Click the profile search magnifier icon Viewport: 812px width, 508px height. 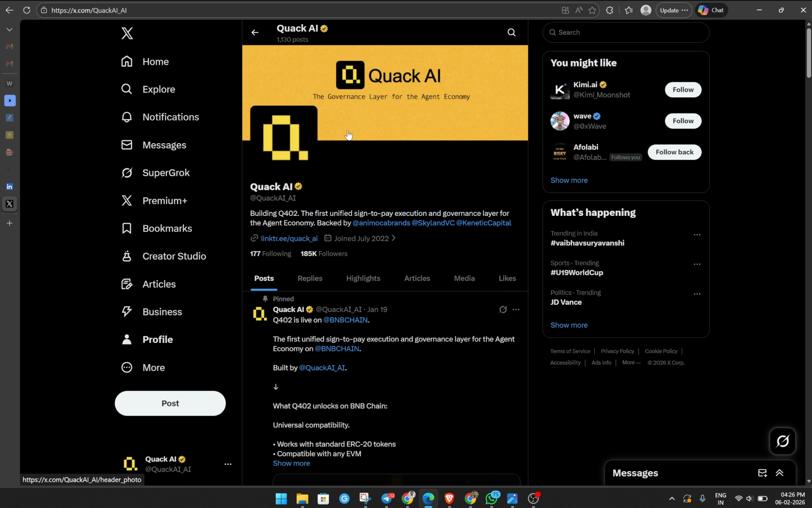point(511,33)
